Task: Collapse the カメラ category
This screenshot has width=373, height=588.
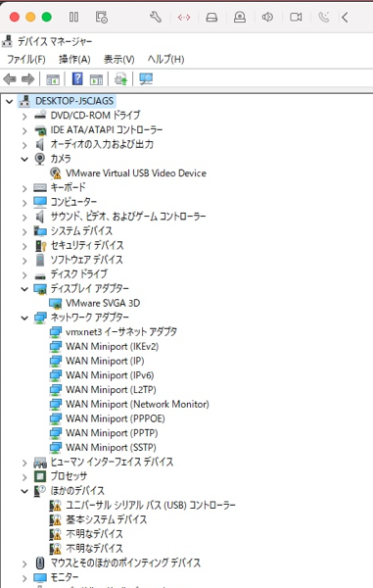Action: tap(24, 160)
